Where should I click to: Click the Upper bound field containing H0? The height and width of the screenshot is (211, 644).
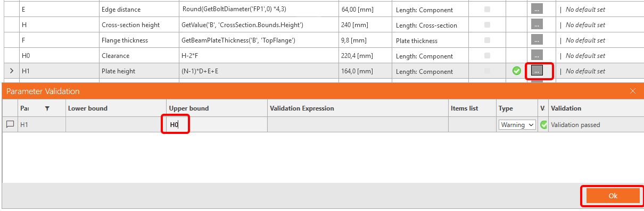tap(217, 125)
